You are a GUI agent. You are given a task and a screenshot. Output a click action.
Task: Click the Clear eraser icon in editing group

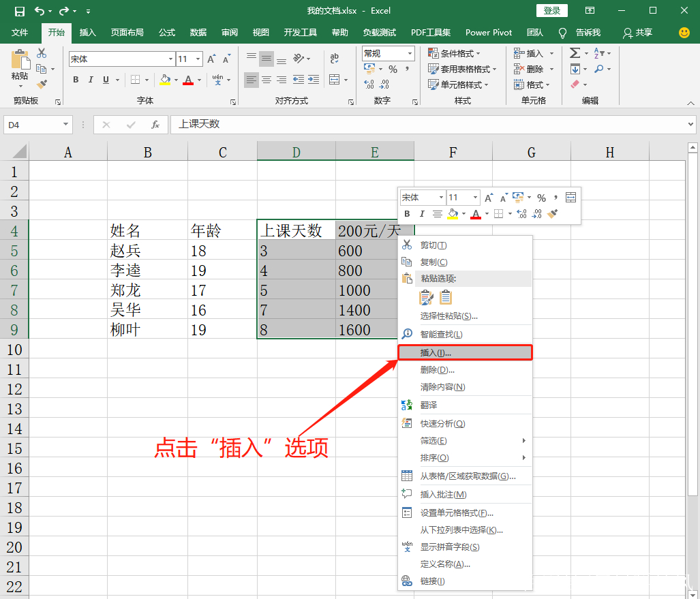(x=575, y=84)
